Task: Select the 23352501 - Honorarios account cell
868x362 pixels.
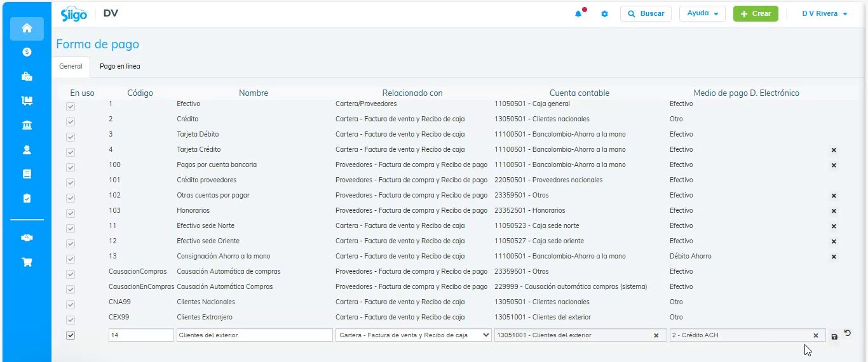Action: tap(530, 210)
